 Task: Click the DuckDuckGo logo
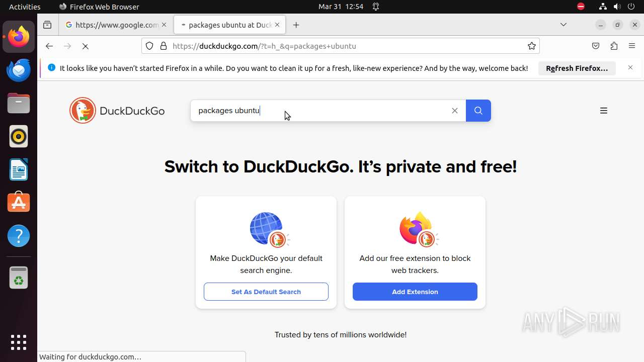pyautogui.click(x=117, y=111)
